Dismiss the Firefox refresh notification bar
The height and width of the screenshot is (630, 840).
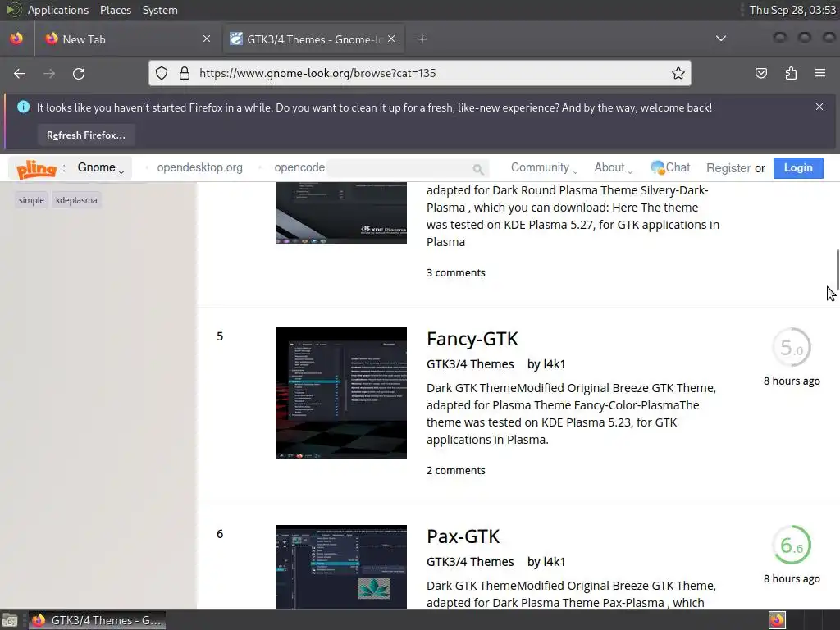click(x=819, y=107)
